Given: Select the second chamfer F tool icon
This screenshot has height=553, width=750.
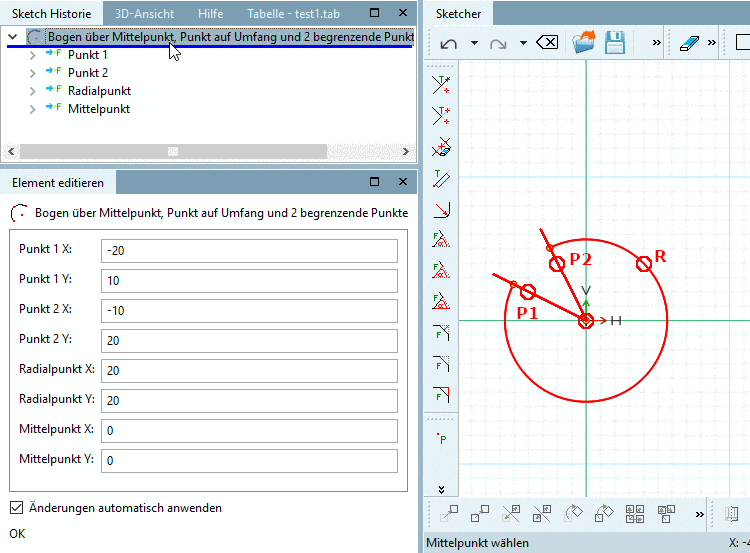Looking at the screenshot, I should coord(441,364).
